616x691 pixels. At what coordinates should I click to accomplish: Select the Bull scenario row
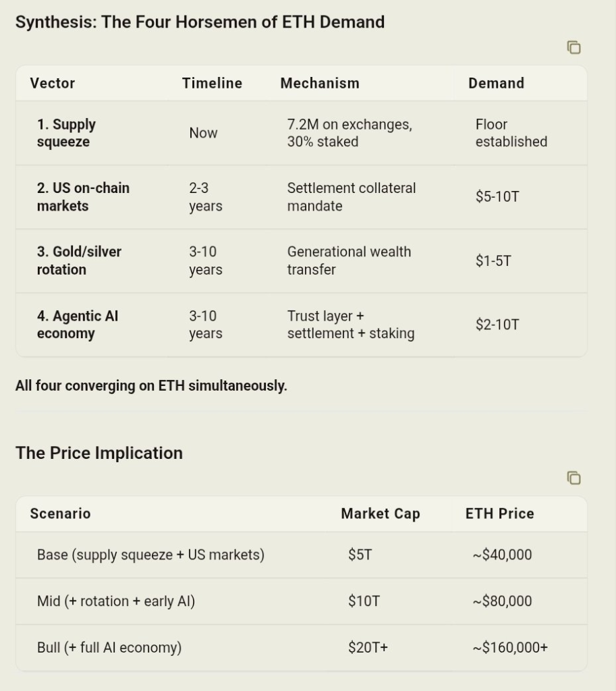click(x=109, y=648)
